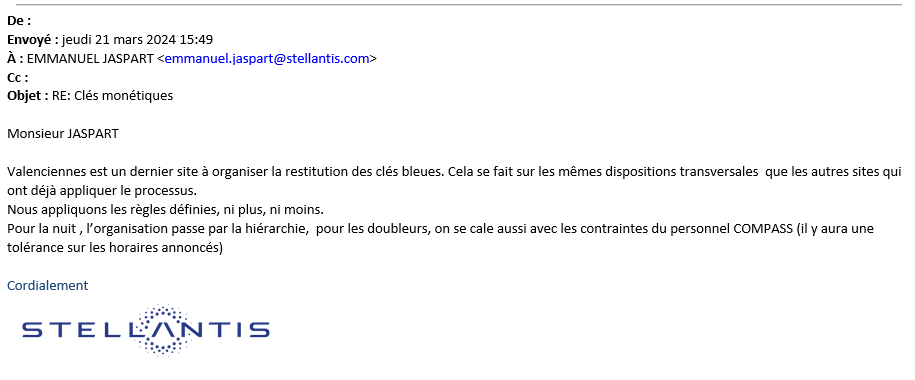Click the sent date "jeudi 21 mars 2024 15:49"
Screen dimensions: 915x380
137,40
